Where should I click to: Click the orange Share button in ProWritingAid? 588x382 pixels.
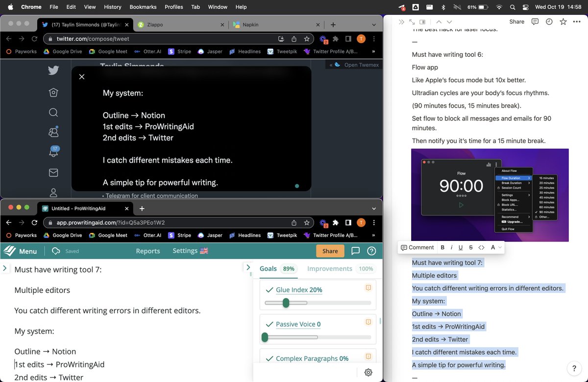[330, 251]
